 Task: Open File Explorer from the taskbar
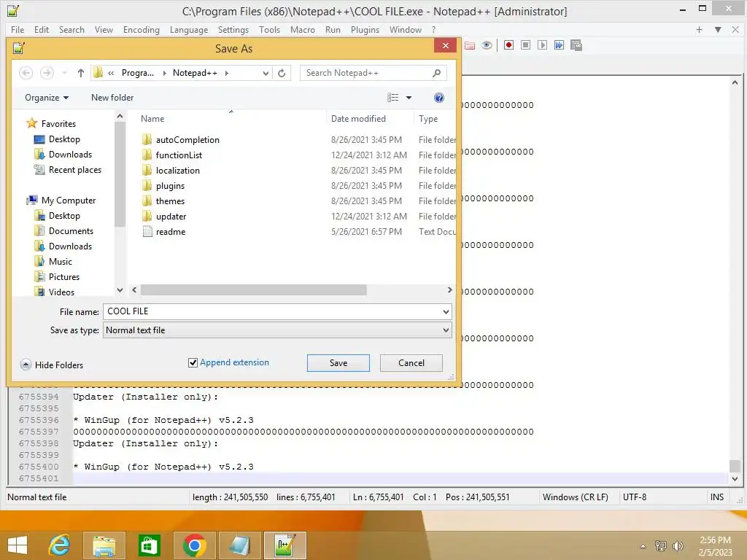pos(104,545)
